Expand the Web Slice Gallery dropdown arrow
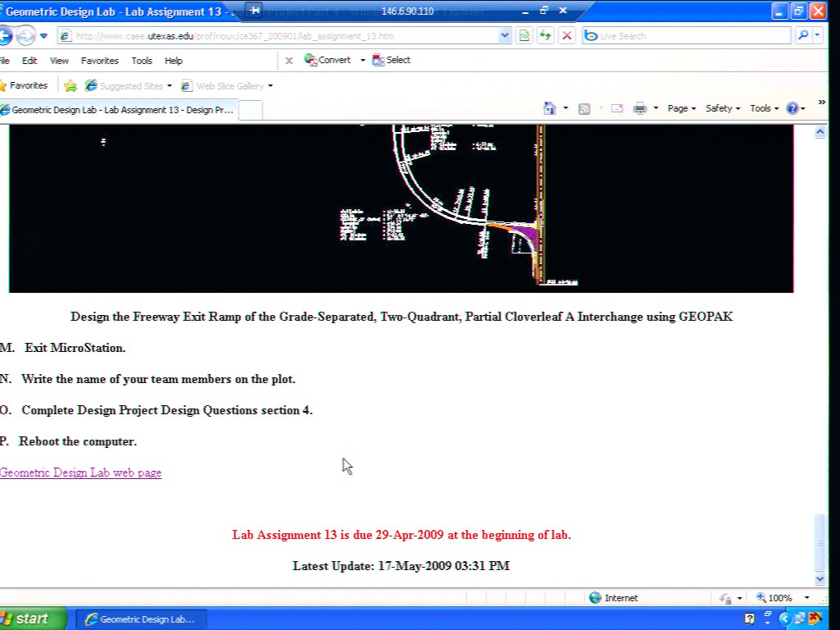840x630 pixels. [x=271, y=85]
